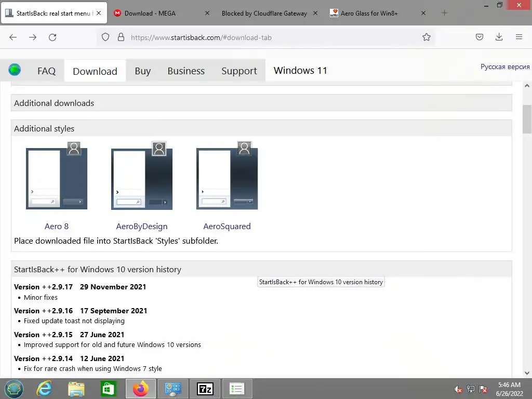
Task: Open the Windows Start orb
Action: click(14, 389)
